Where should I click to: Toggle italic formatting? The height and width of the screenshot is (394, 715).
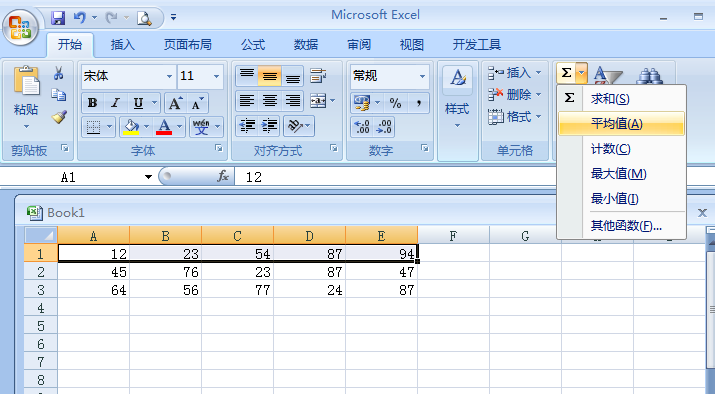115,103
